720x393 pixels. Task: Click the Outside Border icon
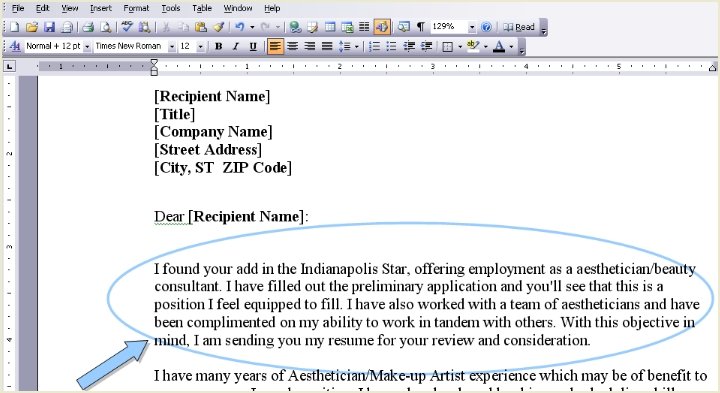448,46
